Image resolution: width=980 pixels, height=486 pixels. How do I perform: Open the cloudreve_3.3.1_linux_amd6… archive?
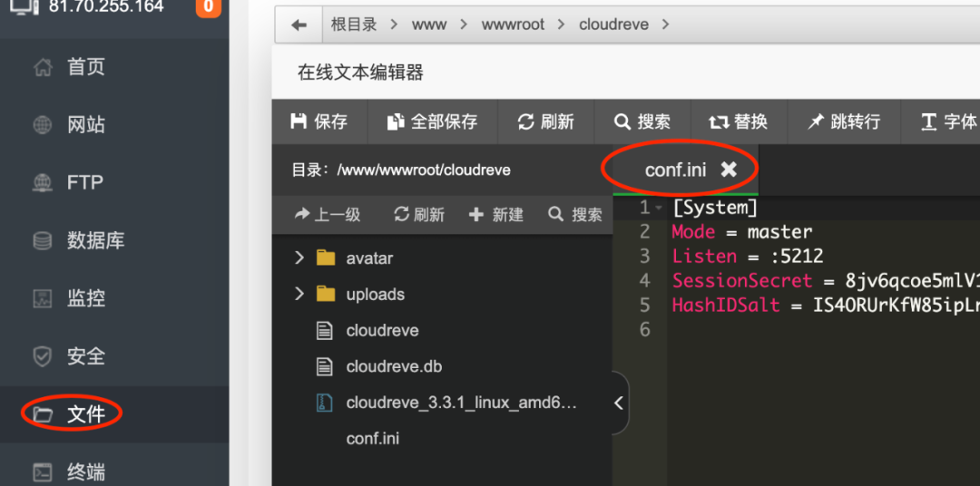click(461, 403)
